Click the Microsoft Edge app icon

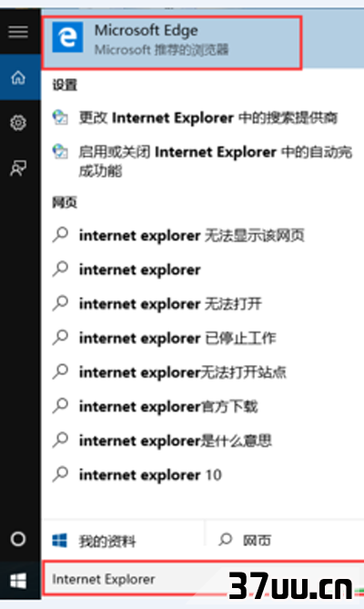coord(67,37)
